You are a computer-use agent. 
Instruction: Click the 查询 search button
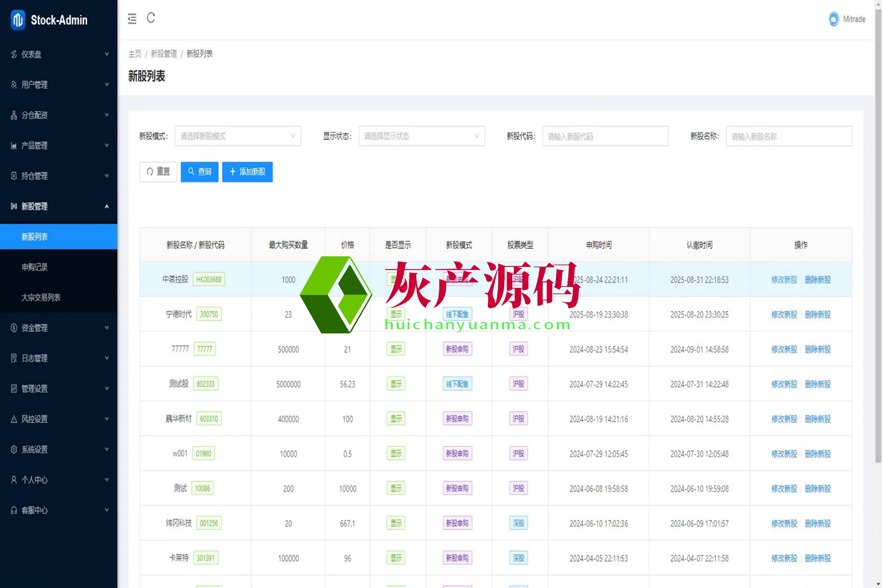click(x=199, y=172)
